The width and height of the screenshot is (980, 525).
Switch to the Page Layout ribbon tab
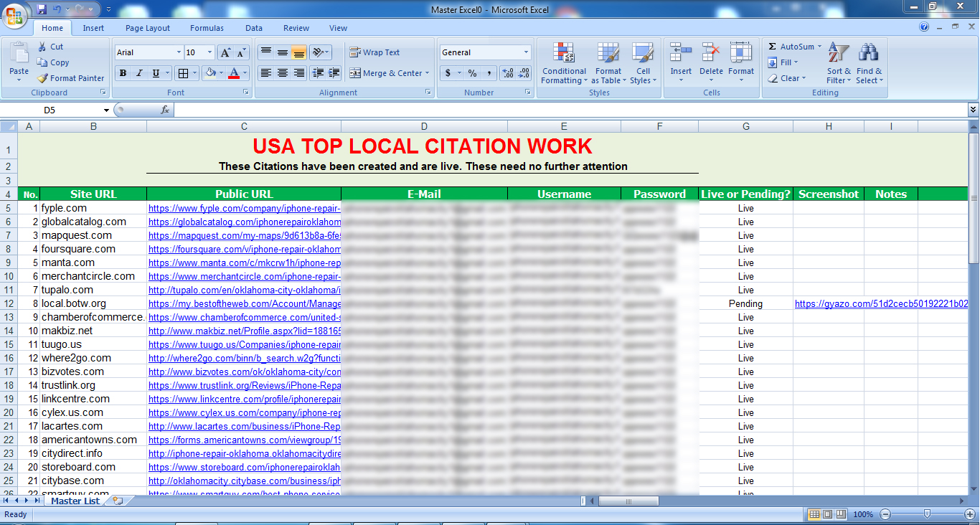click(x=148, y=28)
